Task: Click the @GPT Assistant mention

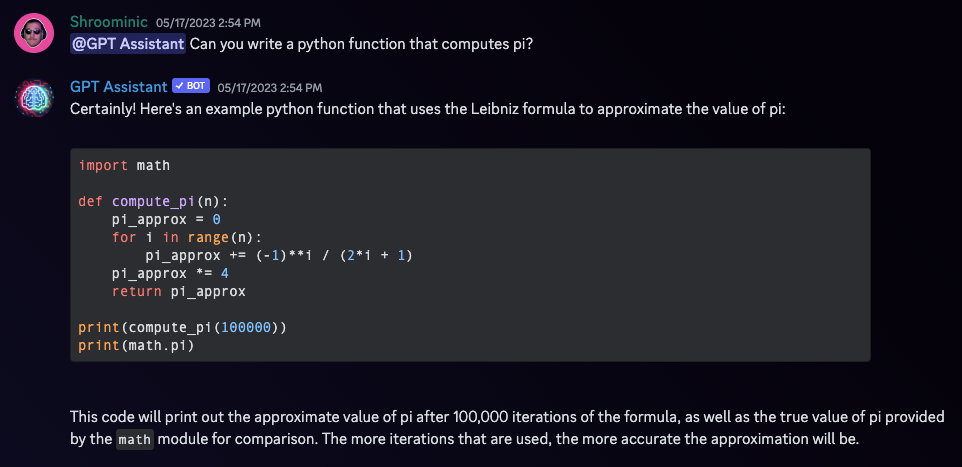Action: click(128, 43)
